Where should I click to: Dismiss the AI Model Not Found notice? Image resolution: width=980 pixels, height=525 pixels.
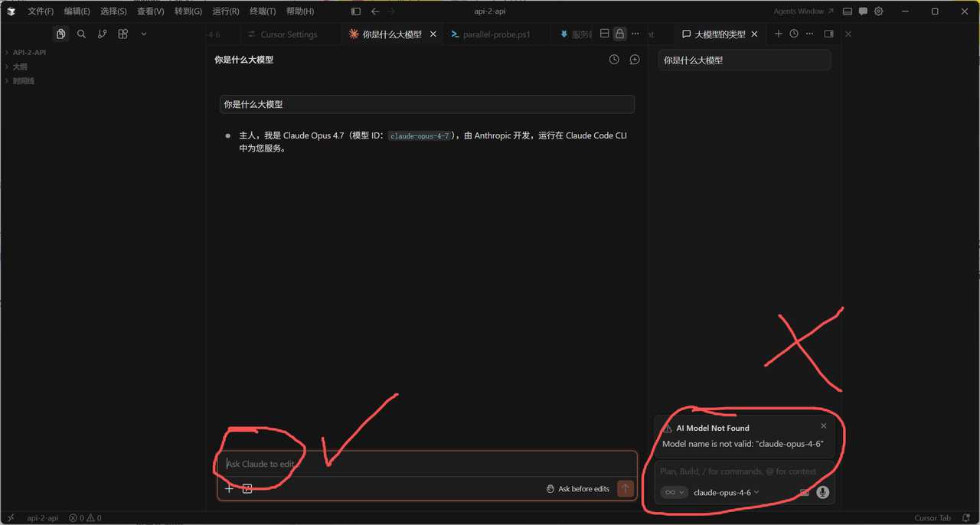824,426
